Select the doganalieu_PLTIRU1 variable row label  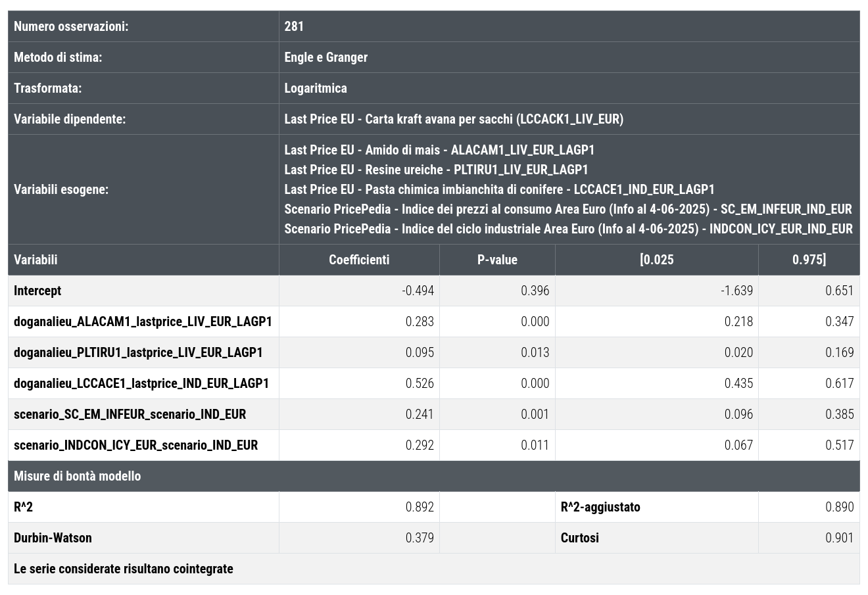tap(138, 352)
